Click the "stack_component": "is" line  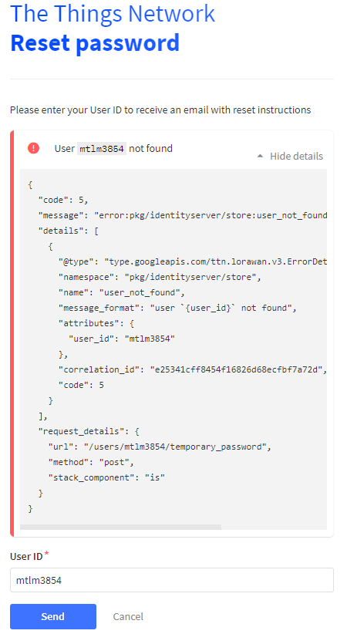pos(106,477)
